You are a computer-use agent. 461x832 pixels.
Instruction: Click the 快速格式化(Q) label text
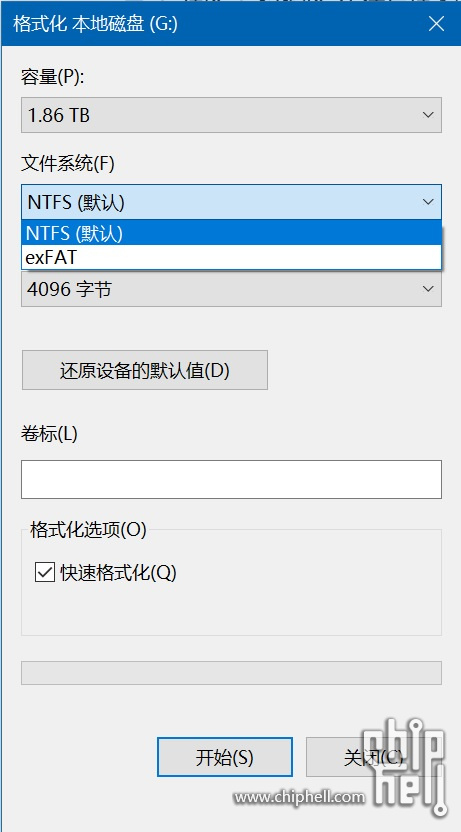coord(118,573)
